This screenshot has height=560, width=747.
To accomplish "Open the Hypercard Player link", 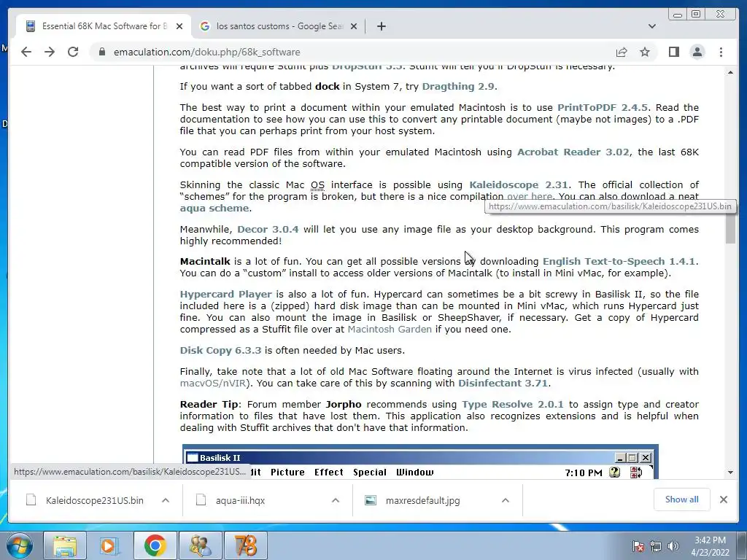I will [x=226, y=294].
